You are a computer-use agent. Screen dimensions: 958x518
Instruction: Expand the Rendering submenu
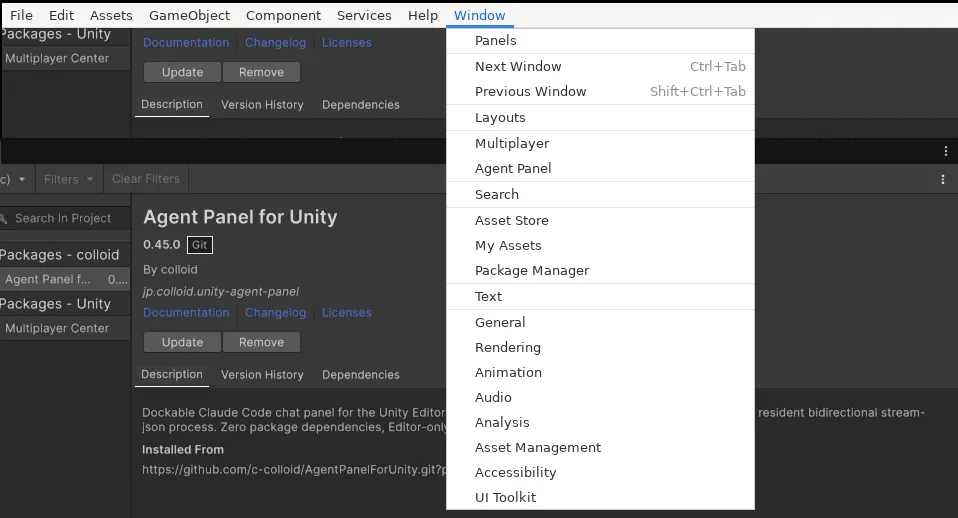pos(600,347)
